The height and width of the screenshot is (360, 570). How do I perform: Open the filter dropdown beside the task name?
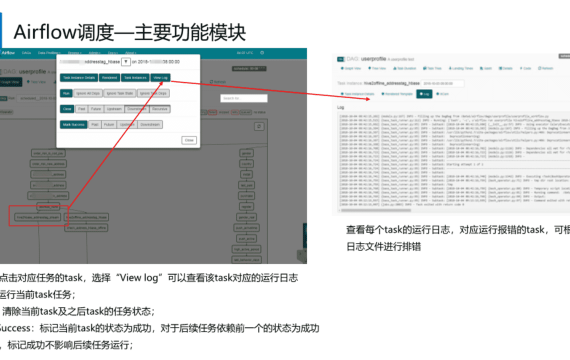pos(126,62)
